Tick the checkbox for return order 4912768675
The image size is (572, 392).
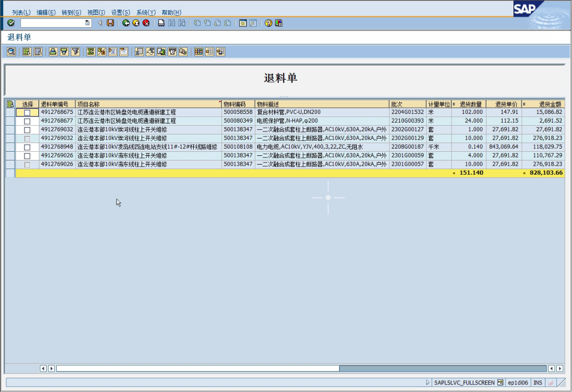[x=27, y=112]
